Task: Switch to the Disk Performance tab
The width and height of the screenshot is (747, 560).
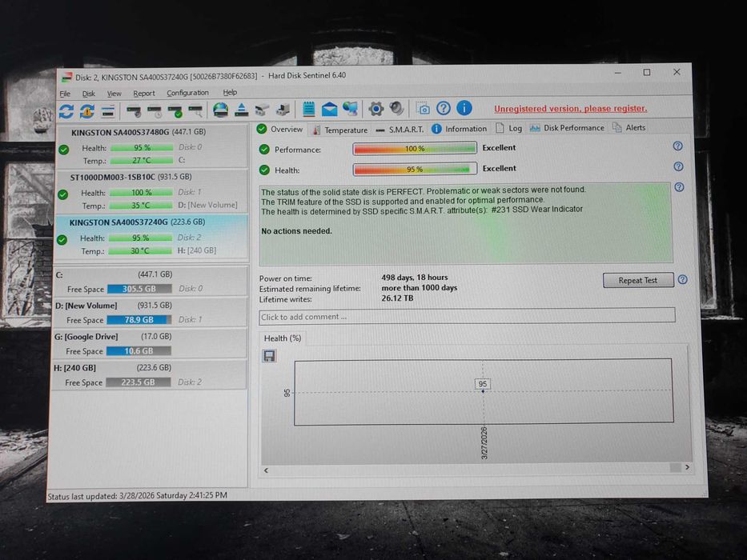Action: pos(567,128)
